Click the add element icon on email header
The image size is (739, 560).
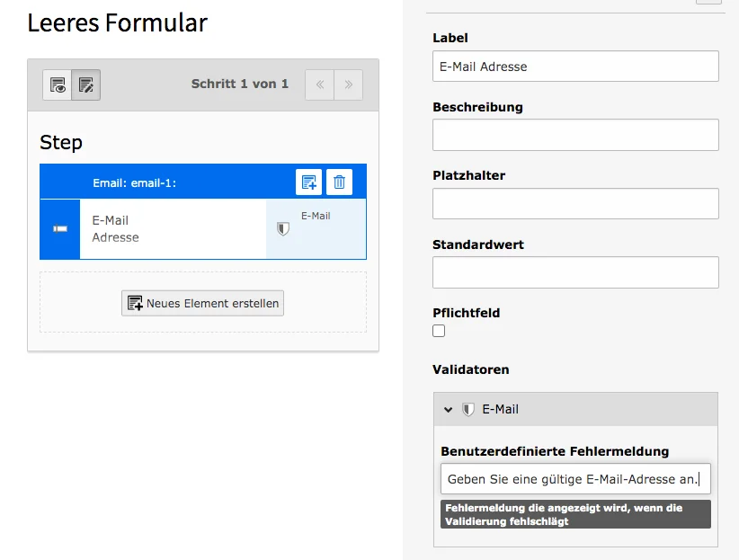(x=308, y=181)
